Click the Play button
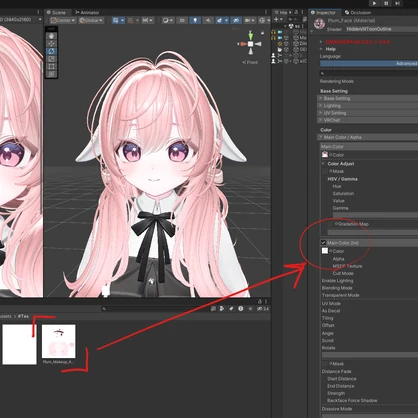The width and height of the screenshot is (418, 418). [374, 3]
